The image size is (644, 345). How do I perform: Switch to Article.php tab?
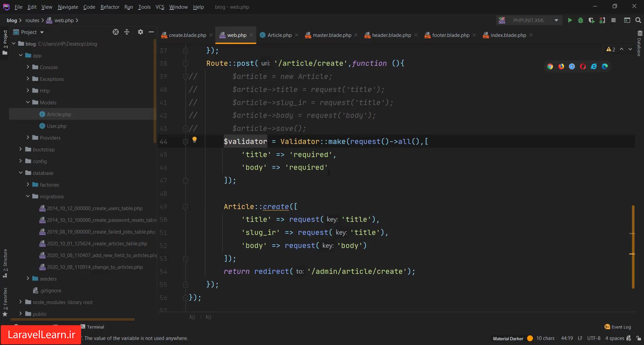coord(279,35)
